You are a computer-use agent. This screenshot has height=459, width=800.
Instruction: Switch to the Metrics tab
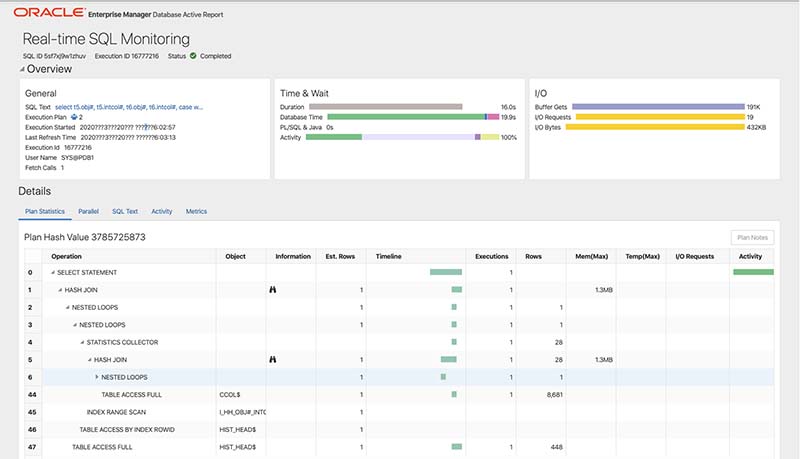[x=196, y=211]
